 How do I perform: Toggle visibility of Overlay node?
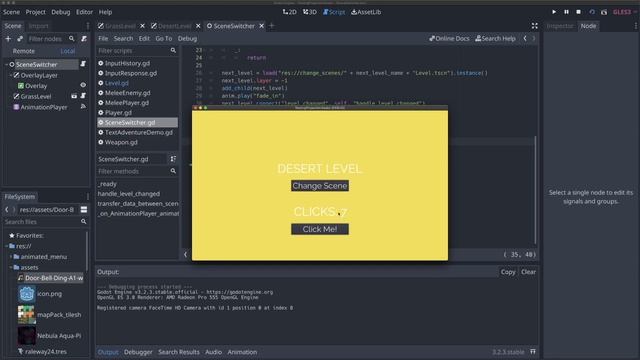[83, 85]
